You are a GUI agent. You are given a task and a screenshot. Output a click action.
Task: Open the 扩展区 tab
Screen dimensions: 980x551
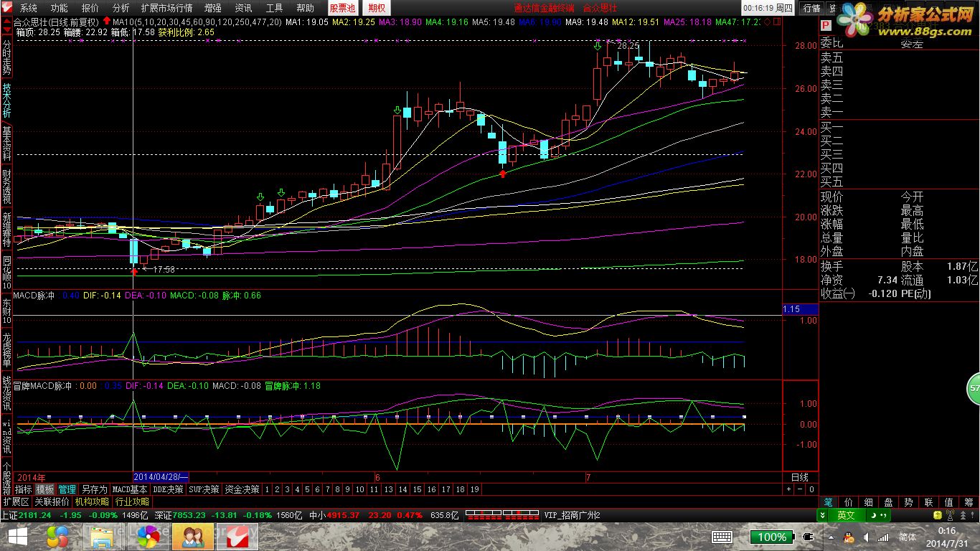point(16,502)
